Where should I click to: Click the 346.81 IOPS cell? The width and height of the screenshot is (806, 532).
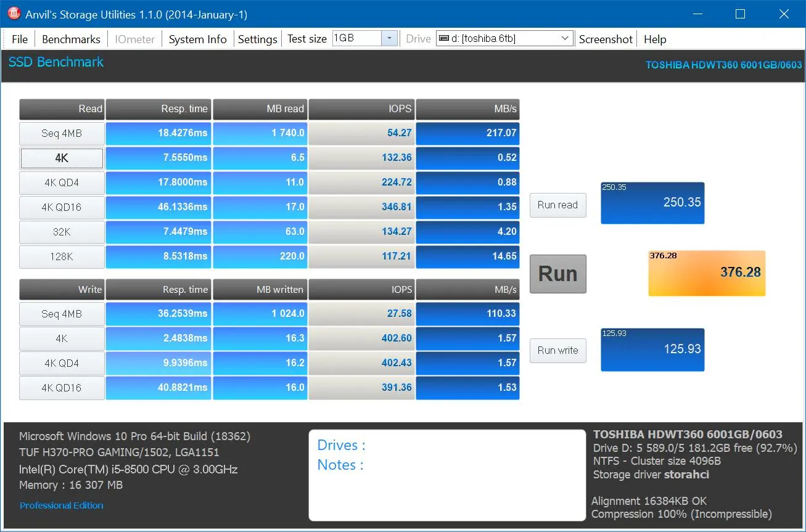[x=361, y=207]
